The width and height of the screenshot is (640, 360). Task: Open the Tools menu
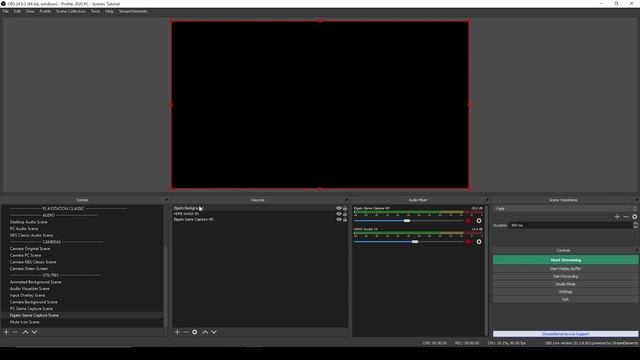pos(96,11)
